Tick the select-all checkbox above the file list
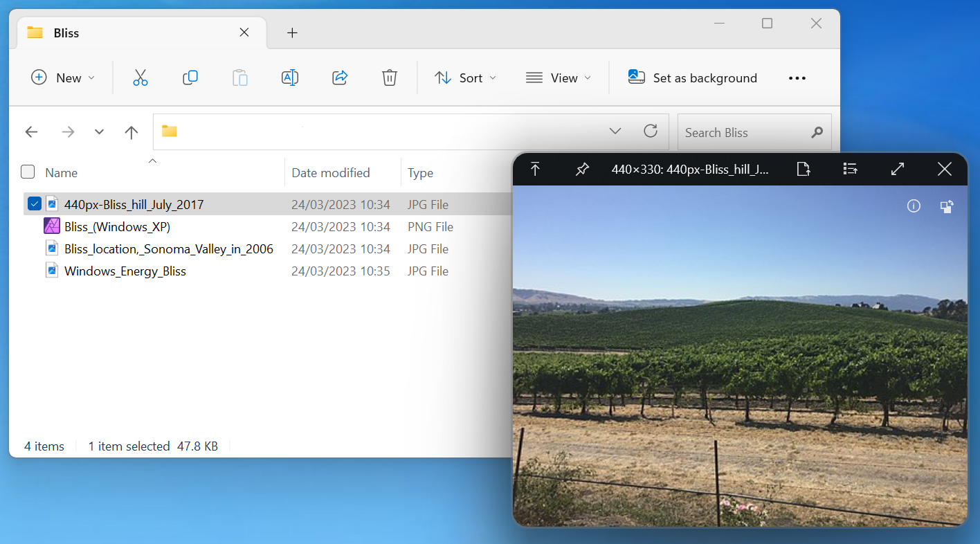The width and height of the screenshot is (980, 544). click(27, 171)
